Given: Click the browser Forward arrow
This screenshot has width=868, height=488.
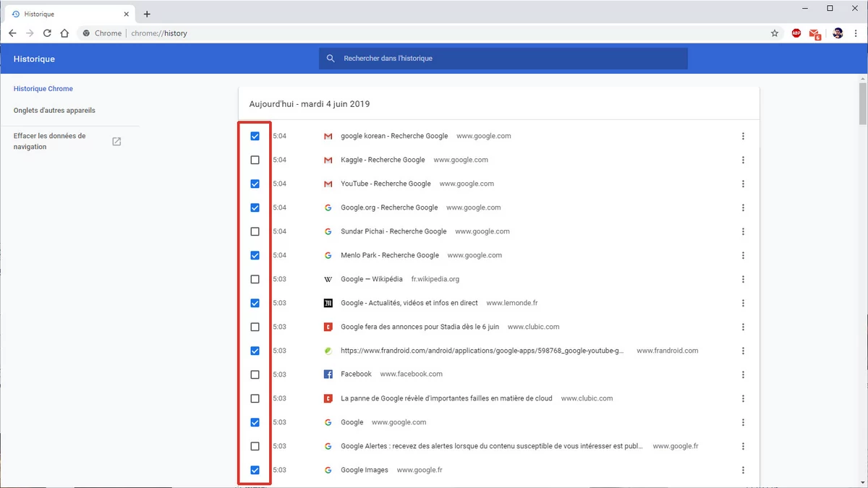Looking at the screenshot, I should (x=30, y=33).
